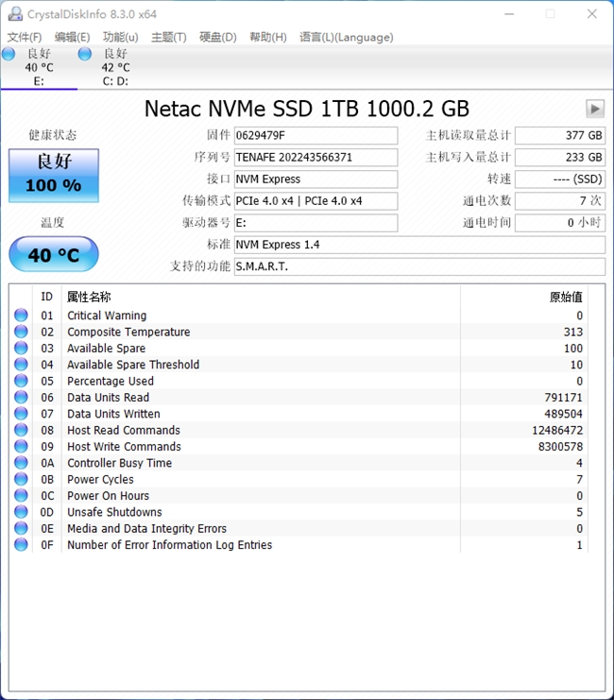Open the 功能(u) menu
Screen dimensions: 614x700
point(121,37)
